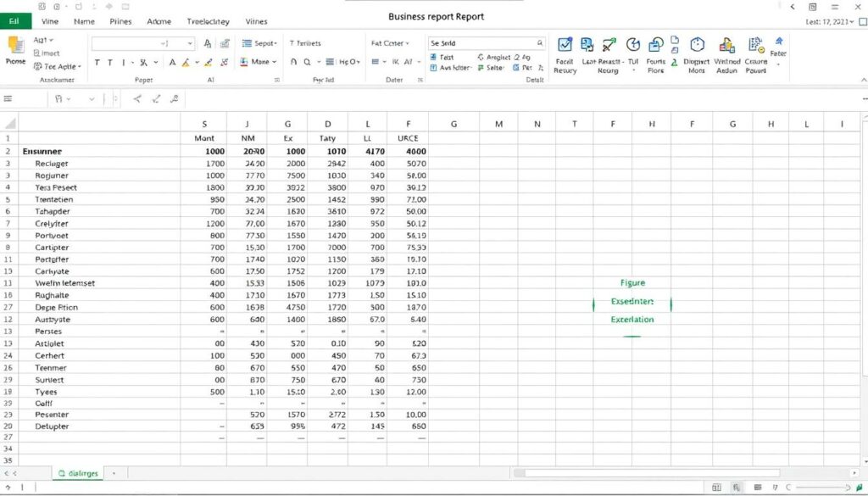Click the Imoct button
The image size is (868, 496).
(x=47, y=53)
